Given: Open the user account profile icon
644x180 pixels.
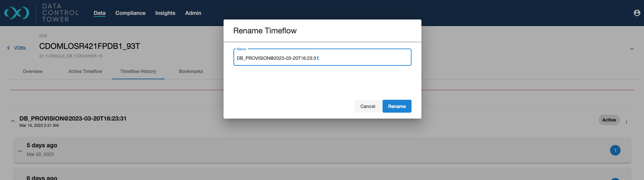Looking at the screenshot, I should tap(637, 13).
